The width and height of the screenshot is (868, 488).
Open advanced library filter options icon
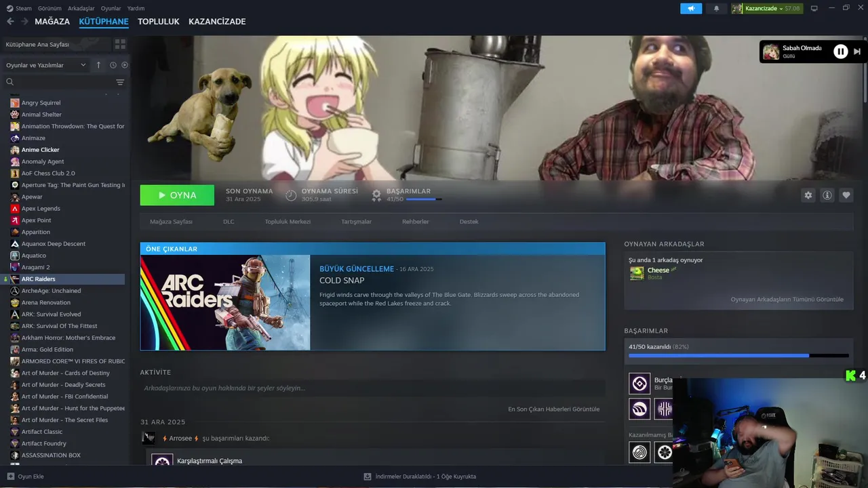[x=120, y=82]
